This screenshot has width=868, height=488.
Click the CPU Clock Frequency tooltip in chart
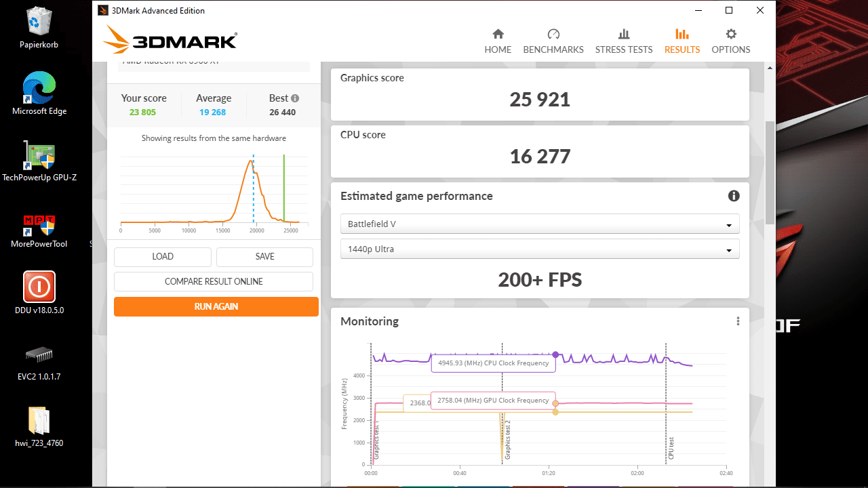coord(494,363)
